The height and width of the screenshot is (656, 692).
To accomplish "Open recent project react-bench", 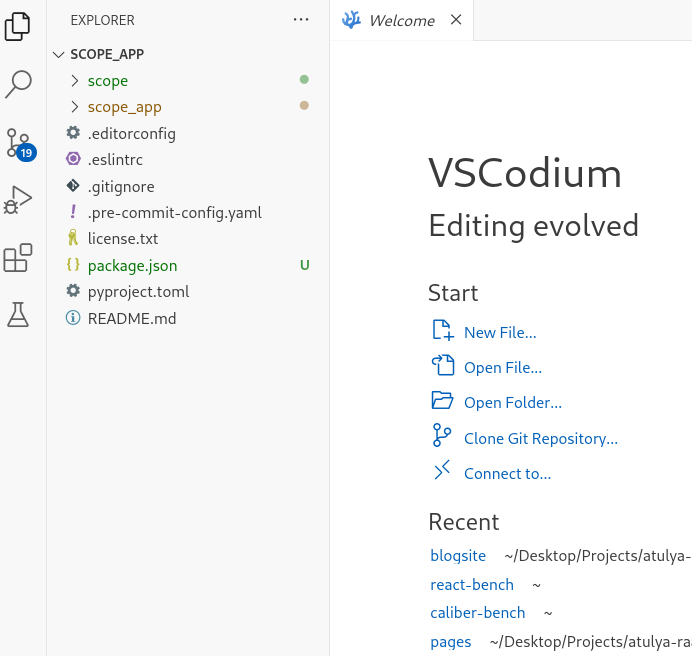I will coord(472,584).
